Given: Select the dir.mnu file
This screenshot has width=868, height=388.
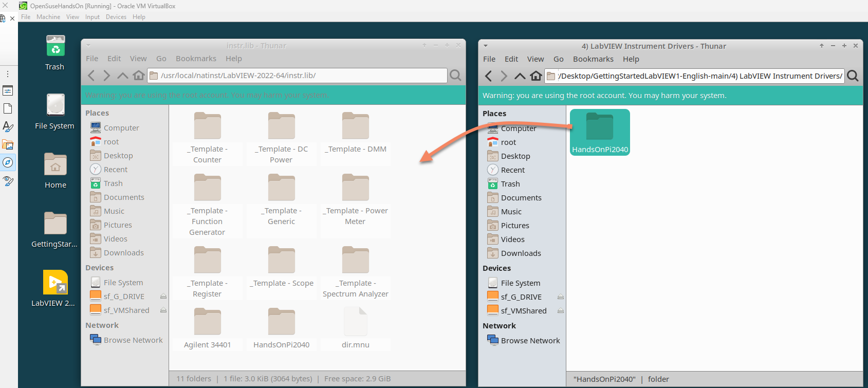Looking at the screenshot, I should pyautogui.click(x=356, y=328).
